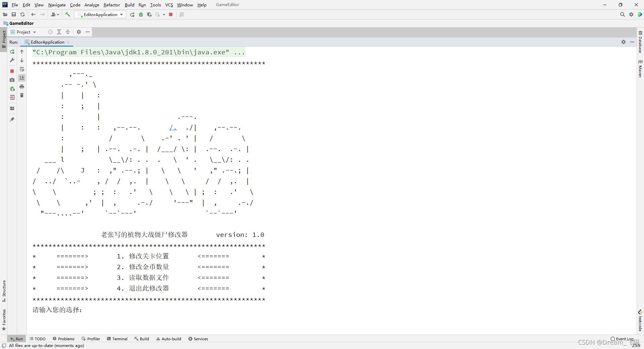This screenshot has height=349, width=644.
Task: Open project using the folder icon in toolbar
Action: [5, 14]
